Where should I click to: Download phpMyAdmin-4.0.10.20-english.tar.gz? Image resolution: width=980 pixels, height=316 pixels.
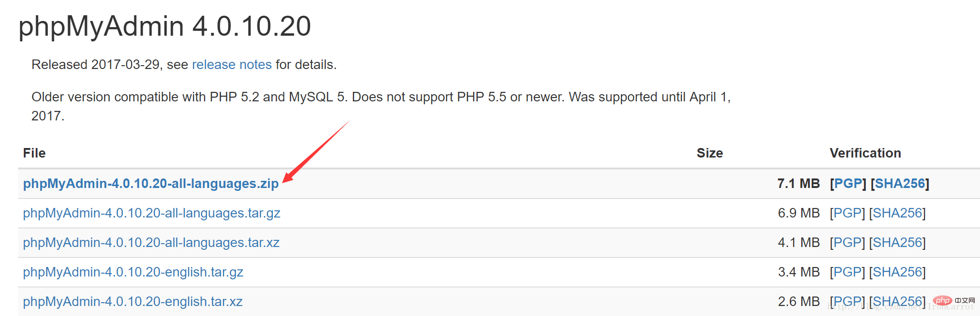133,272
